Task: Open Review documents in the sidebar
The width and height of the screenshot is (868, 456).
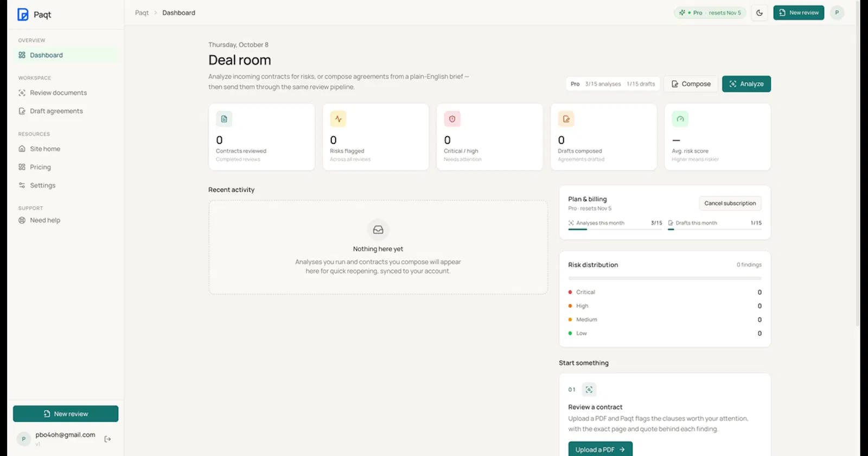Action: point(66,93)
